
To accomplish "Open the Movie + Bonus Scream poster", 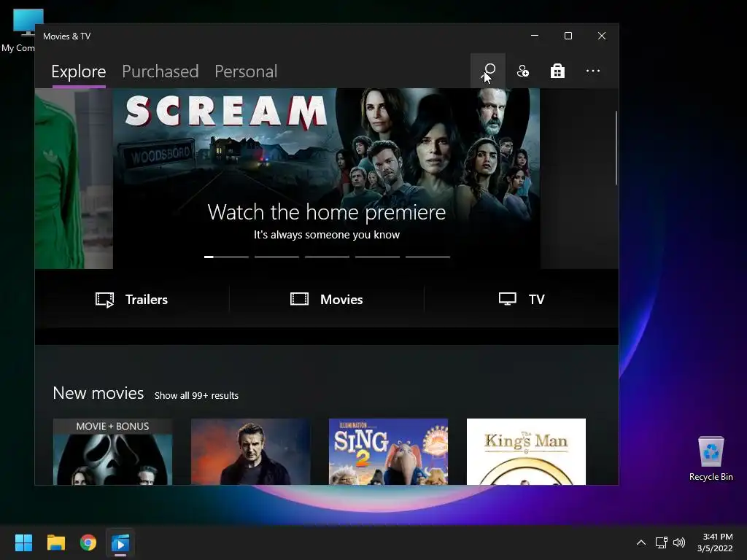I will coord(112,451).
